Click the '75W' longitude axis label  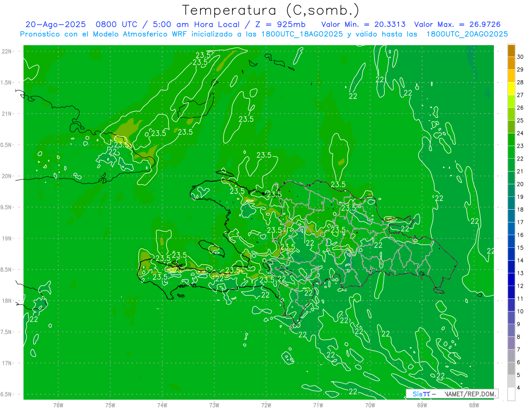110,405
